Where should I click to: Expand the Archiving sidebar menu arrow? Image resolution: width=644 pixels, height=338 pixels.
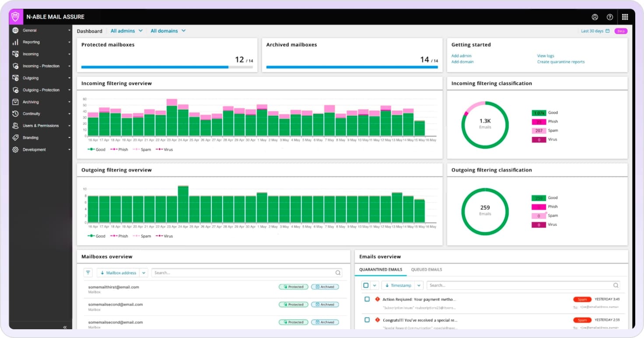pos(69,102)
